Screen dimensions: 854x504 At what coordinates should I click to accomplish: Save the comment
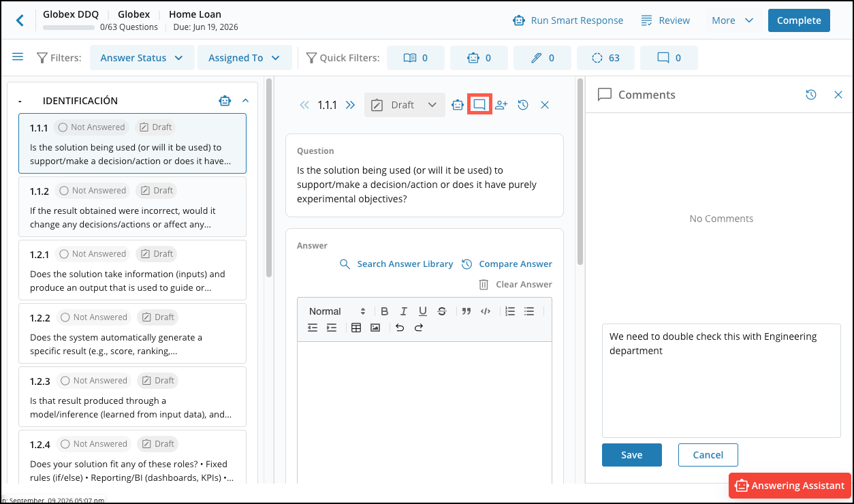coord(632,455)
